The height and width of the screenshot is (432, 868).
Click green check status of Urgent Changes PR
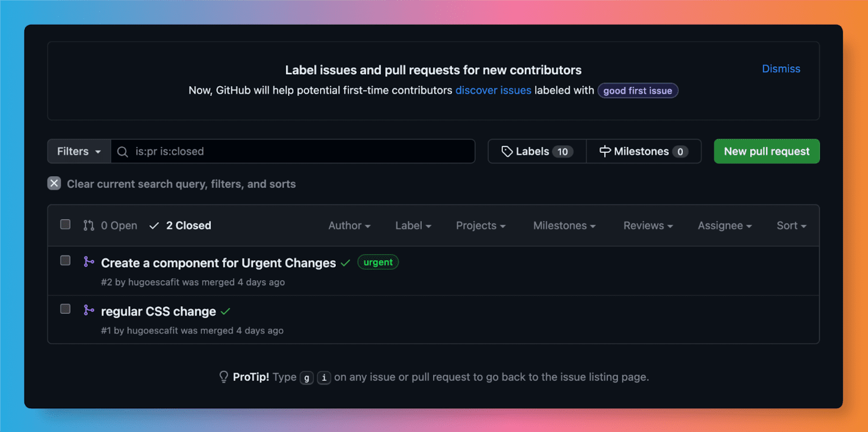tap(346, 263)
